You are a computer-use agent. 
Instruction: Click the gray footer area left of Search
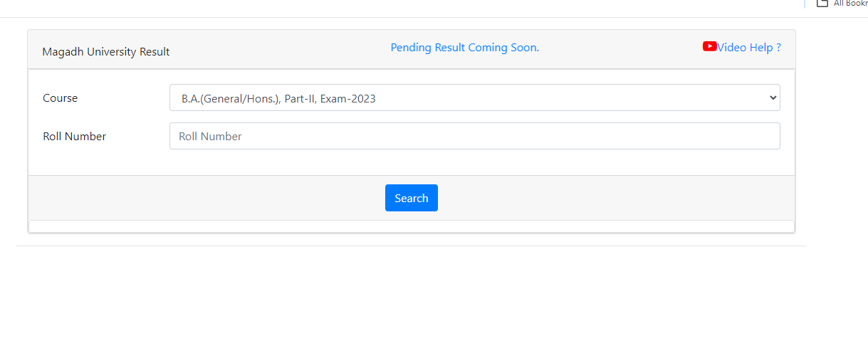pos(206,198)
